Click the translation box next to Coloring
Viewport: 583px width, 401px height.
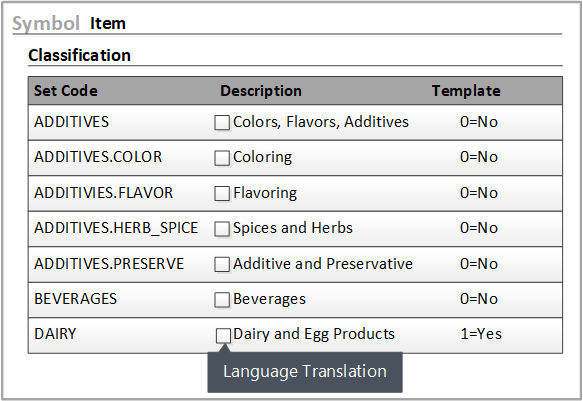pos(222,158)
